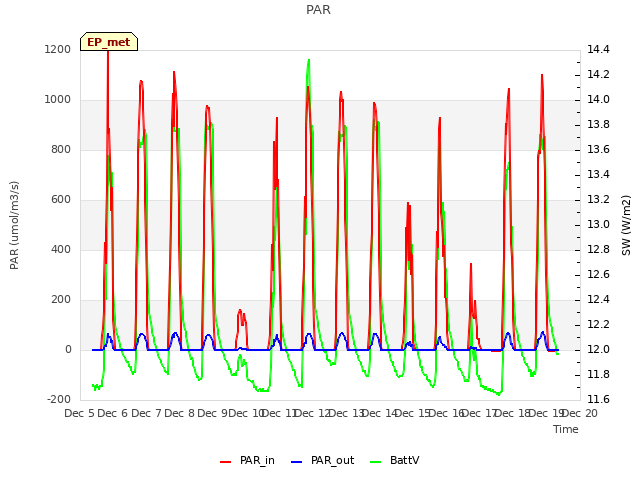
Task: Toggle the BattV legend entry
Action: click(x=394, y=460)
